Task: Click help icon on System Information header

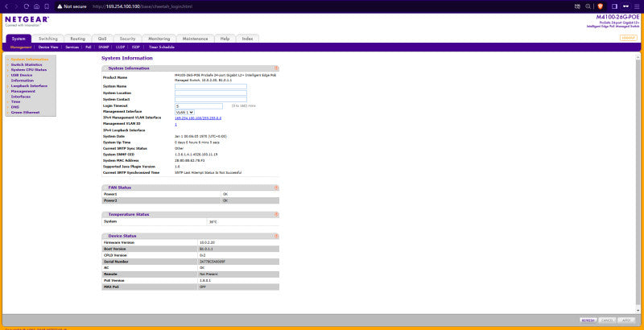Action: pos(276,68)
